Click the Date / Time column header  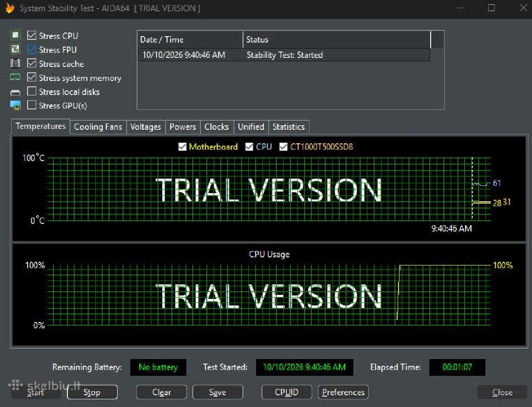190,40
